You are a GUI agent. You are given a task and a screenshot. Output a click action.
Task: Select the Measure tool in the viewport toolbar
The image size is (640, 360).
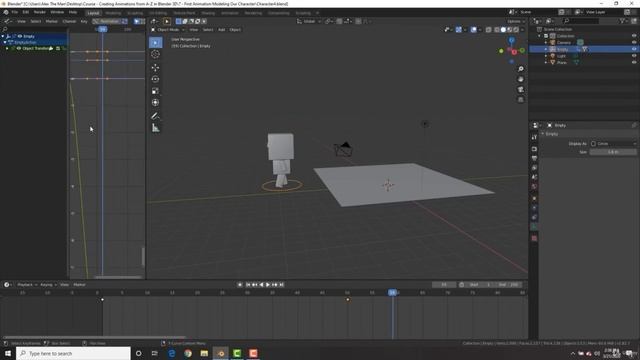click(156, 128)
